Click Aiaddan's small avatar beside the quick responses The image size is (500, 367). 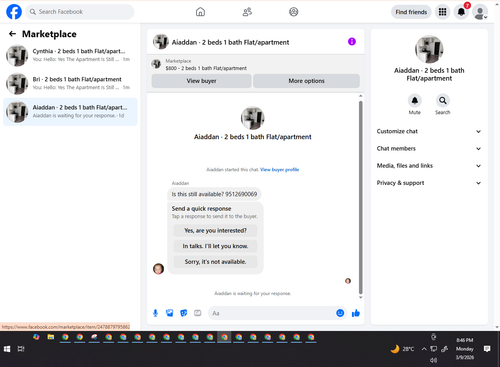(x=158, y=268)
